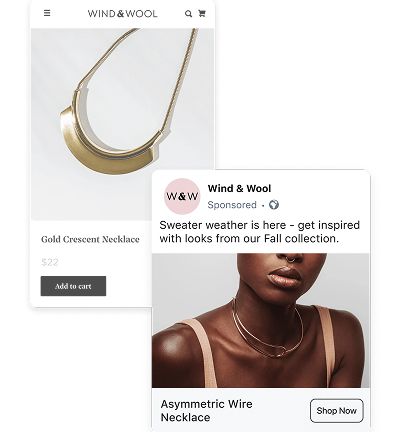
Task: Click the ampersand in store logo
Action: pyautogui.click(x=121, y=14)
